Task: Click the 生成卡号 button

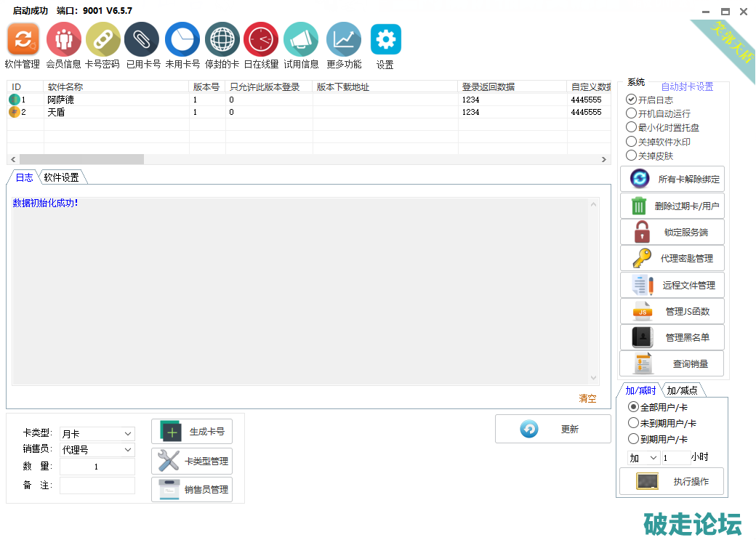Action: 192,432
